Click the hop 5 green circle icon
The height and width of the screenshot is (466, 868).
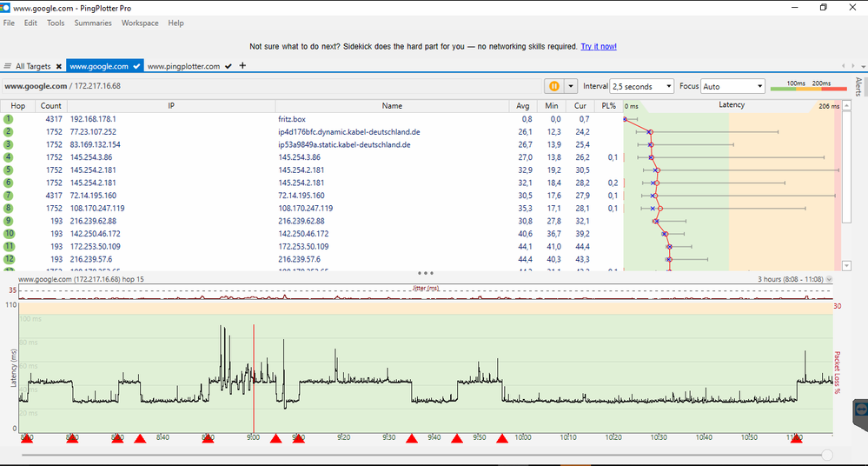tap(9, 170)
